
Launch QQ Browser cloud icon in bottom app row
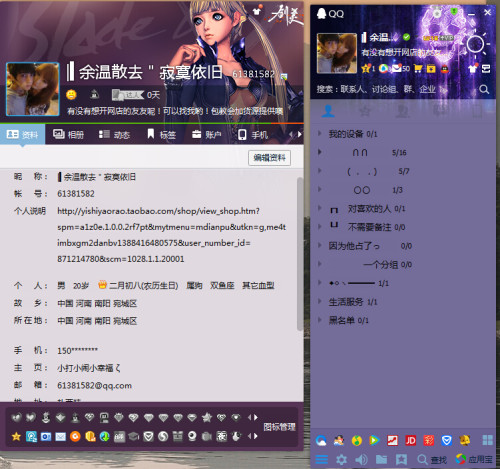coord(321,441)
